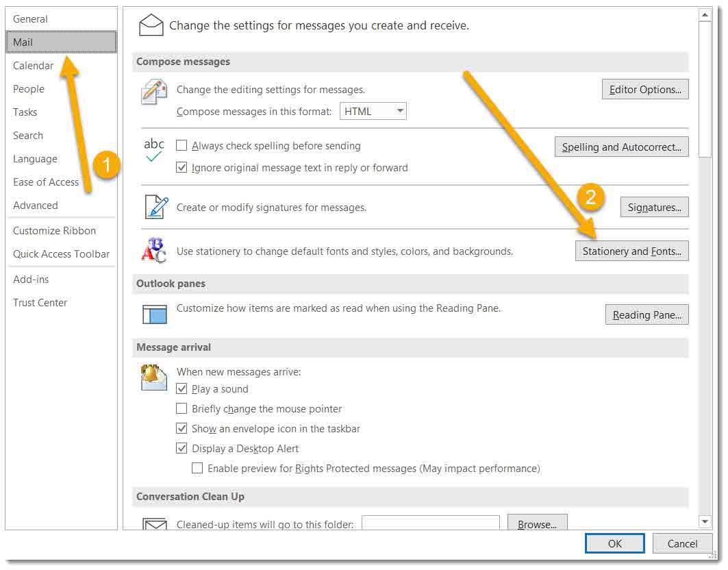728x570 pixels.
Task: Click the cleaned-up items folder input field
Action: coord(430,523)
